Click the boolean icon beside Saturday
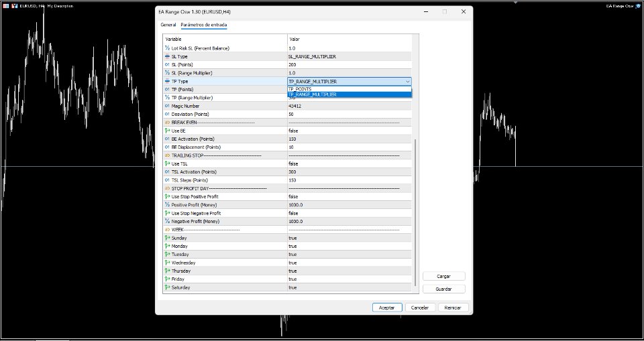This screenshot has width=644, height=341. pos(167,287)
